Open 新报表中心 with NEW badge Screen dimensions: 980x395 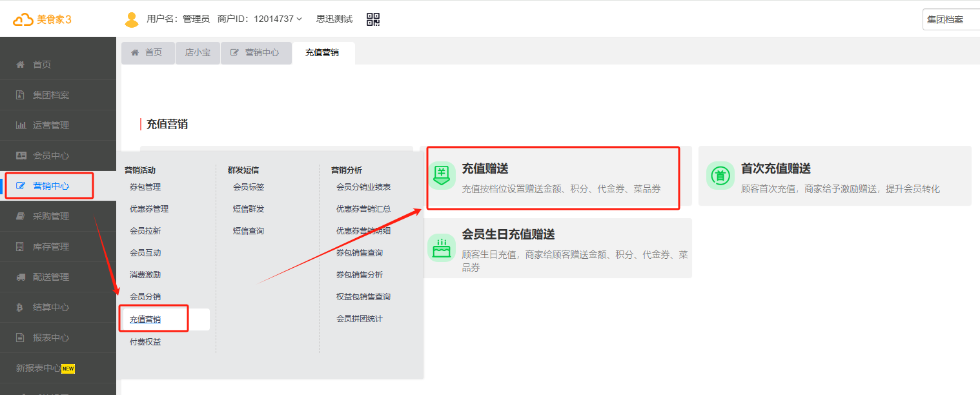pos(58,368)
